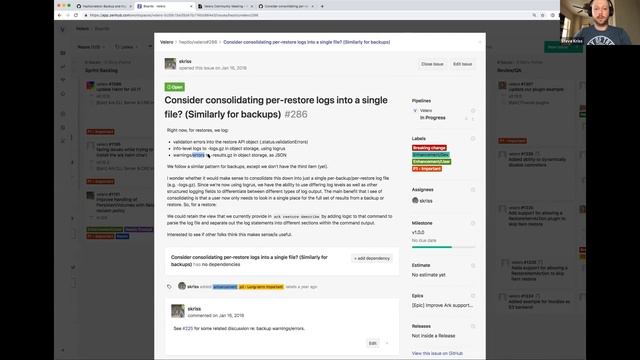Click the issue title link in the breadcrumb
This screenshot has width=640, height=360.
pyautogui.click(x=307, y=42)
